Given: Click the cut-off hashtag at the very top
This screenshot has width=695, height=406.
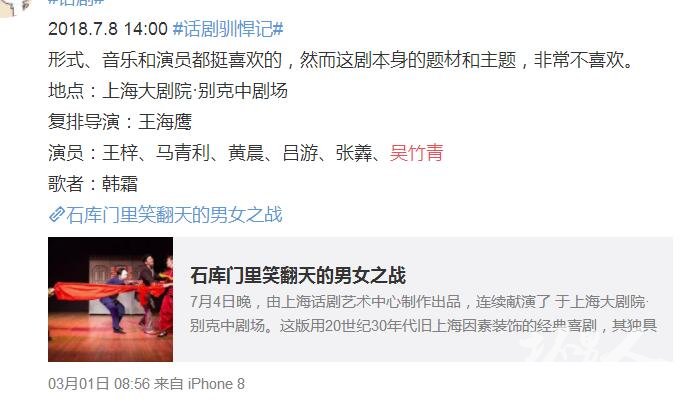Looking at the screenshot, I should point(76,2).
